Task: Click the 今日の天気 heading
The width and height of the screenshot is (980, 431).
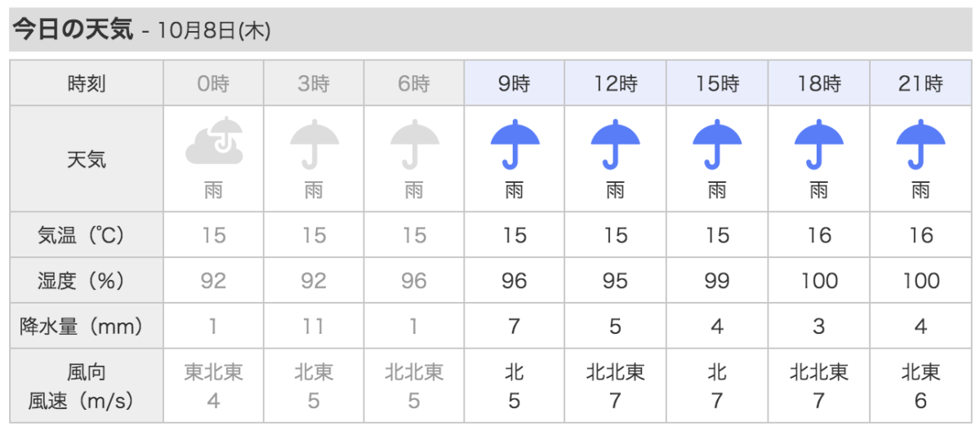Action: coord(72,30)
